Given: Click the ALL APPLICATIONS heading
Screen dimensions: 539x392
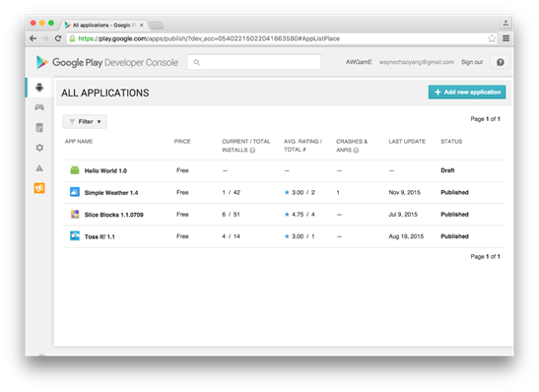Looking at the screenshot, I should [105, 93].
